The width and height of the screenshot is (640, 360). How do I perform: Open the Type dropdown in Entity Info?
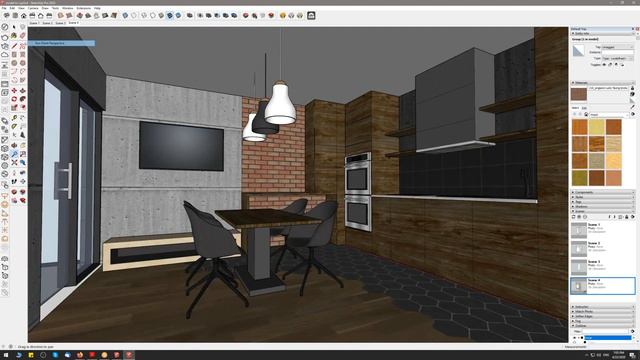pos(618,58)
